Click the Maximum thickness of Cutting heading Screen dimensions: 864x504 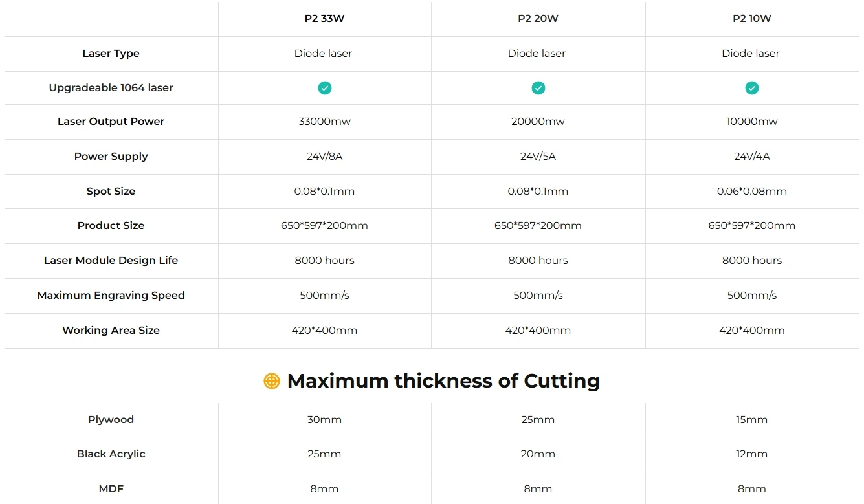(443, 381)
